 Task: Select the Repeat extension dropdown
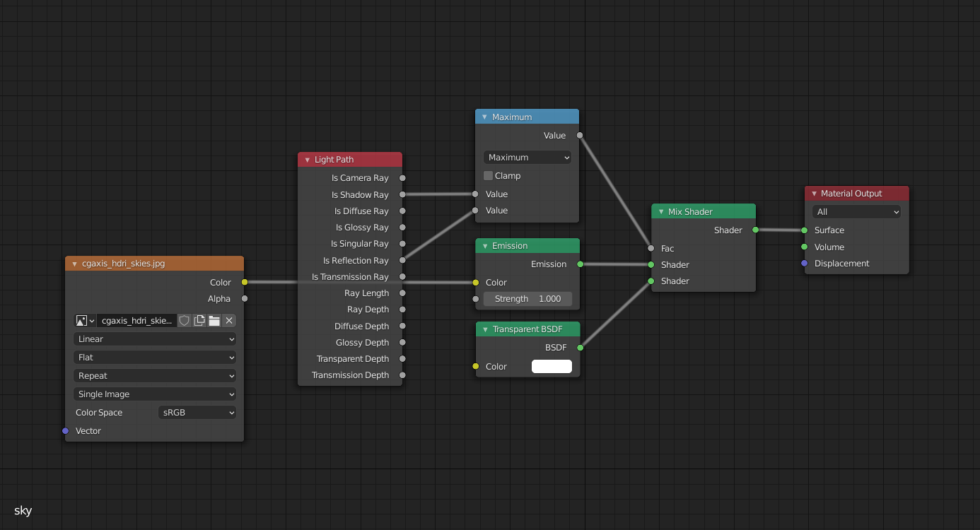pyautogui.click(x=154, y=375)
